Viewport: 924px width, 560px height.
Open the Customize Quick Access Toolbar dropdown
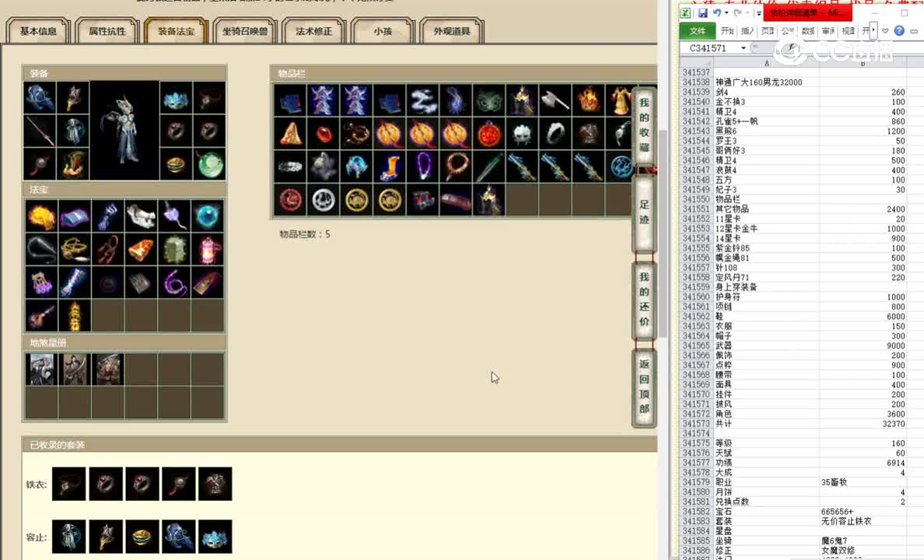pyautogui.click(x=759, y=13)
